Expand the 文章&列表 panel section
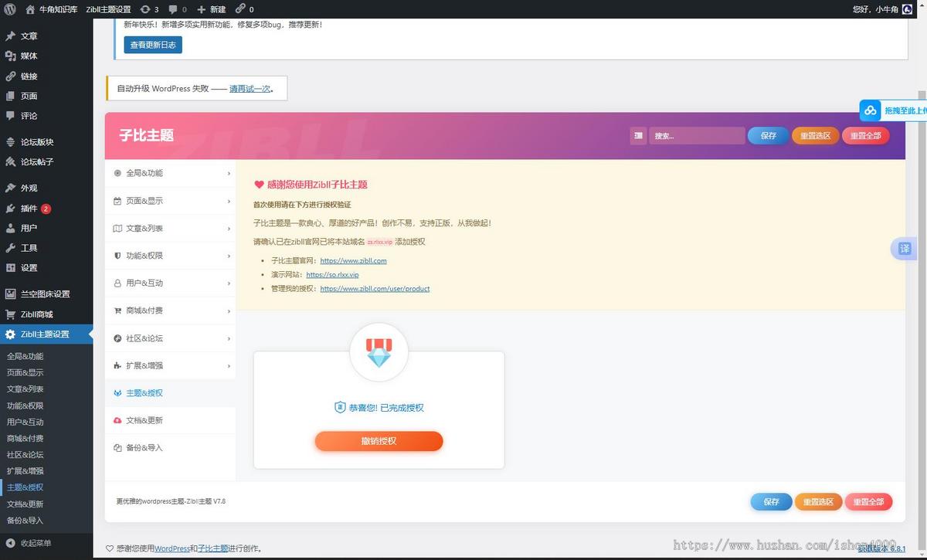 (x=170, y=229)
